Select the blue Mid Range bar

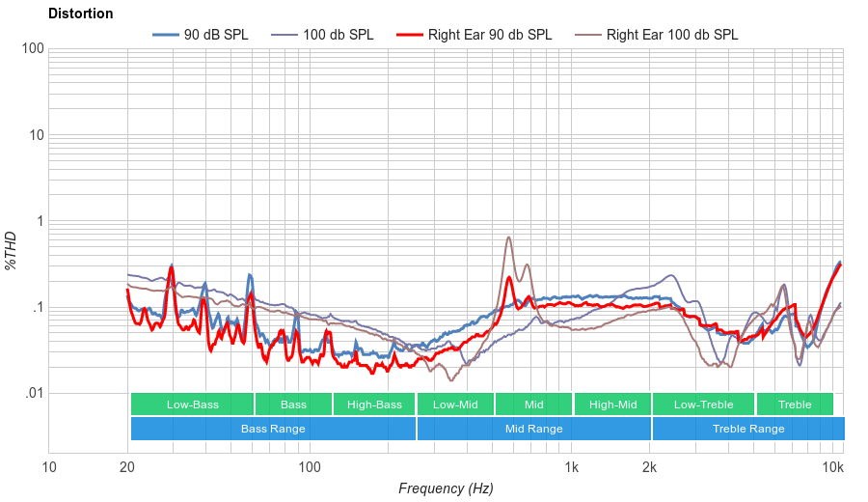tap(533, 429)
